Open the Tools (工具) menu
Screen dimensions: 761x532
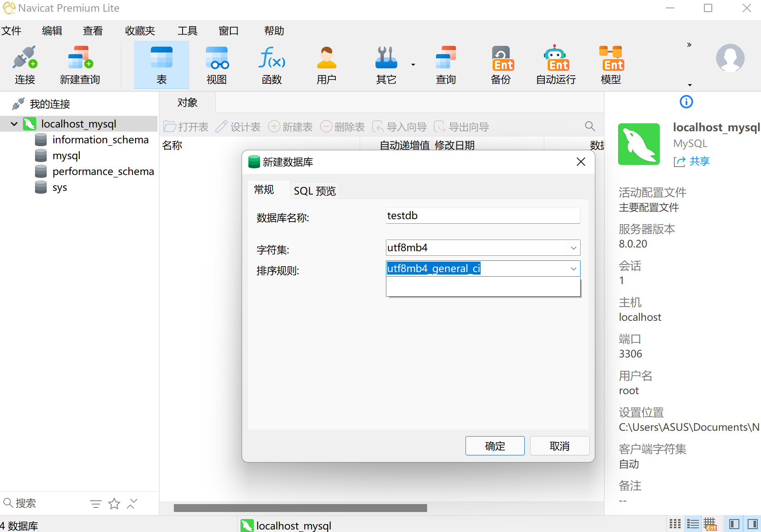pyautogui.click(x=188, y=31)
